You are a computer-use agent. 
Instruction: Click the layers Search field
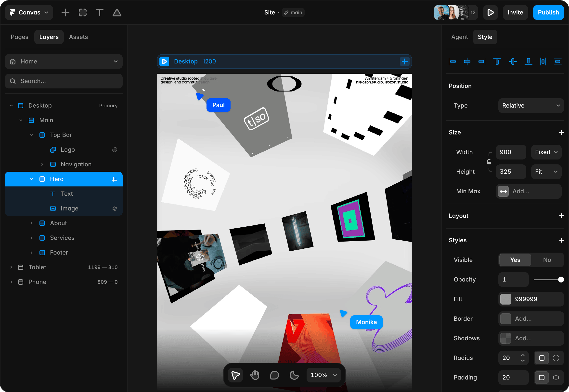click(x=64, y=81)
